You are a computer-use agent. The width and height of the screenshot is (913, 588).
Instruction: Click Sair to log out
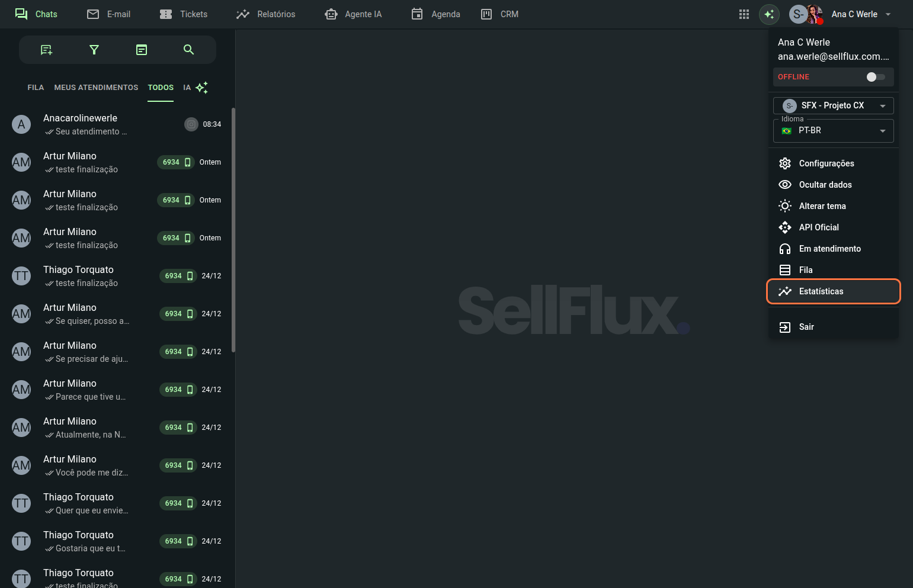pyautogui.click(x=806, y=327)
